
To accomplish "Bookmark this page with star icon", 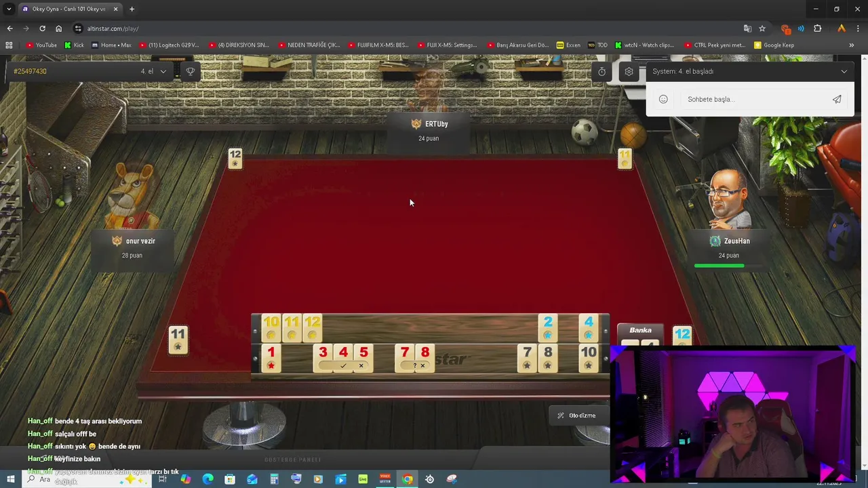I will [762, 28].
